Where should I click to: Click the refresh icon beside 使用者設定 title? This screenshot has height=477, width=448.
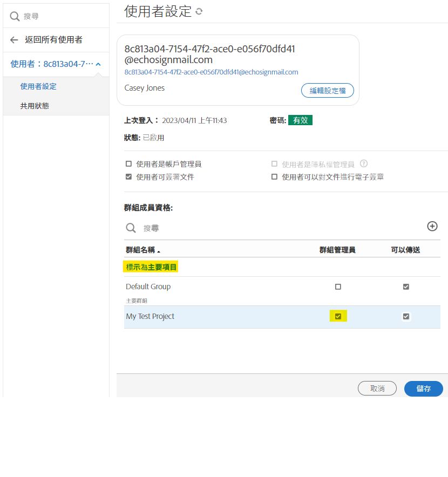pos(199,11)
